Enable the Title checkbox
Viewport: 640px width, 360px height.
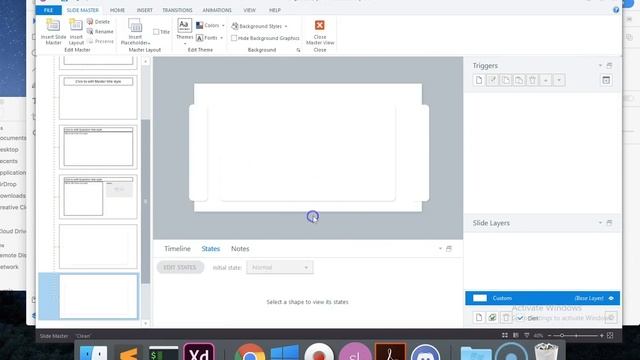click(156, 32)
